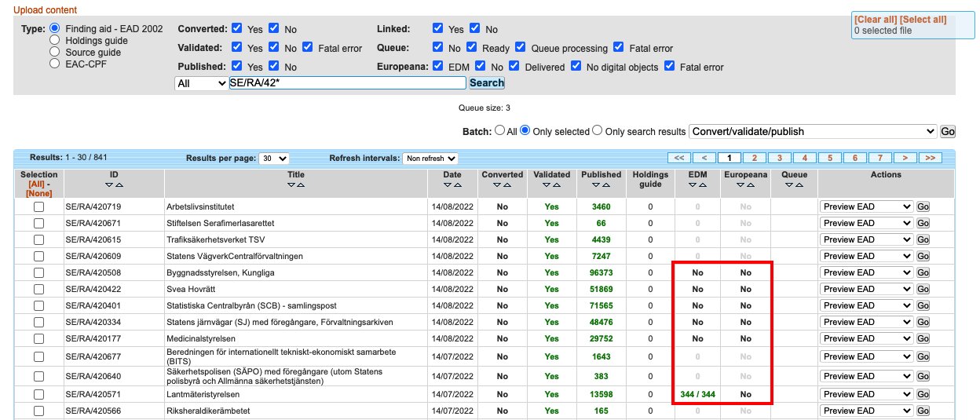Click Go next to batch action dropdown
Image resolution: width=980 pixels, height=420 pixels.
pyautogui.click(x=948, y=131)
